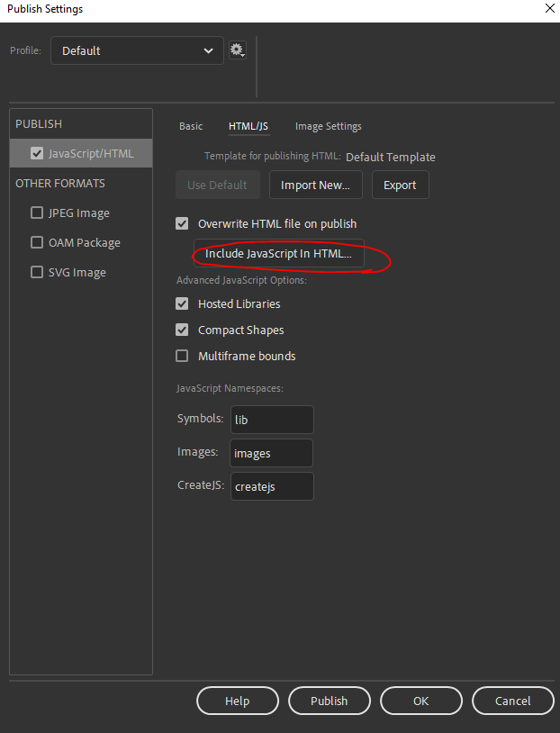Click the Import New... button
Screen dimensions: 560x733
315,185
